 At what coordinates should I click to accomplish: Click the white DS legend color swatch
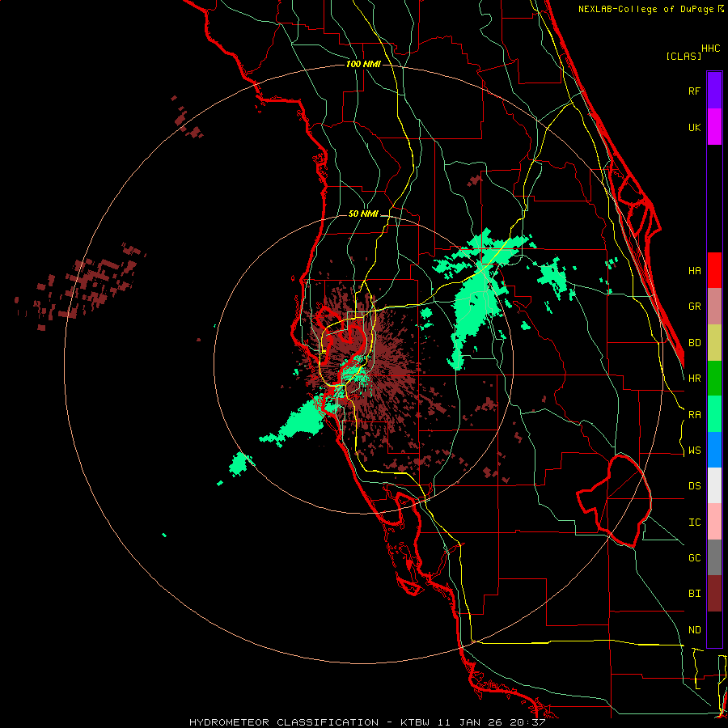[x=714, y=485]
